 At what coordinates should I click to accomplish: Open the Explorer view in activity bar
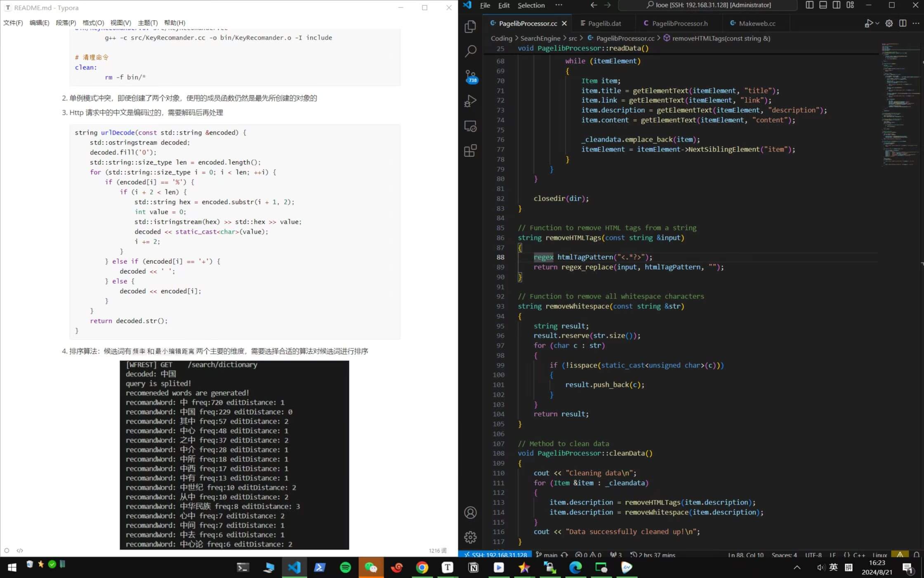(470, 26)
